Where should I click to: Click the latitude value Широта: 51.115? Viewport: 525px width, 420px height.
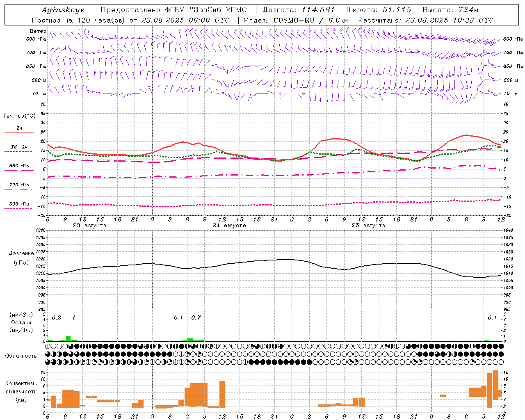(x=379, y=10)
